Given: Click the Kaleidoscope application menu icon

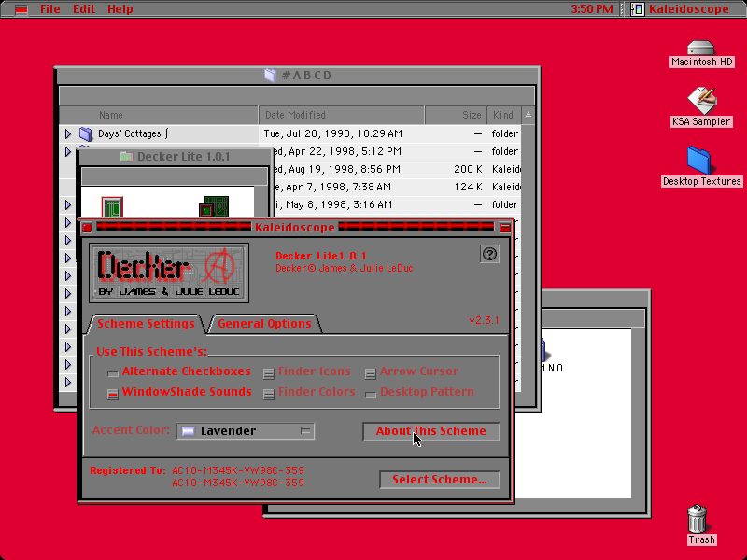Looking at the screenshot, I should (638, 9).
